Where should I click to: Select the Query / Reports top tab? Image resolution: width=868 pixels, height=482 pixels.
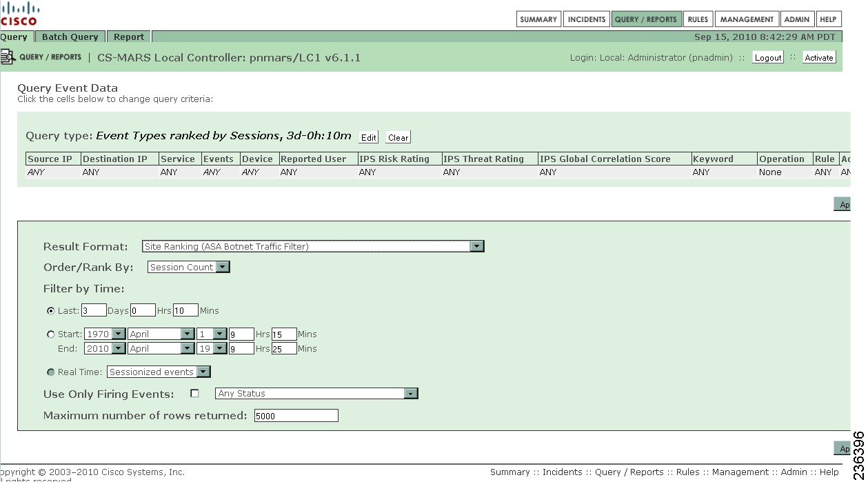[x=646, y=19]
